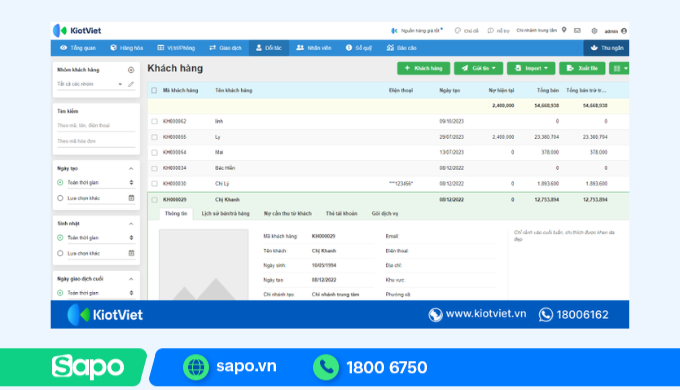
Task: Open the Giao dịch transactions menu
Action: coord(225,48)
